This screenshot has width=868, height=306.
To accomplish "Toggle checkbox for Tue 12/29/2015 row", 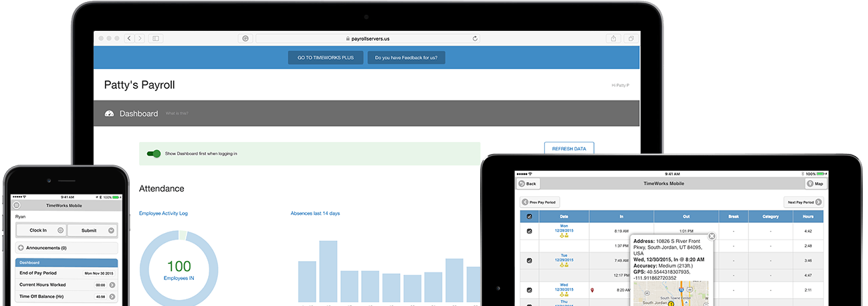I will pyautogui.click(x=530, y=260).
